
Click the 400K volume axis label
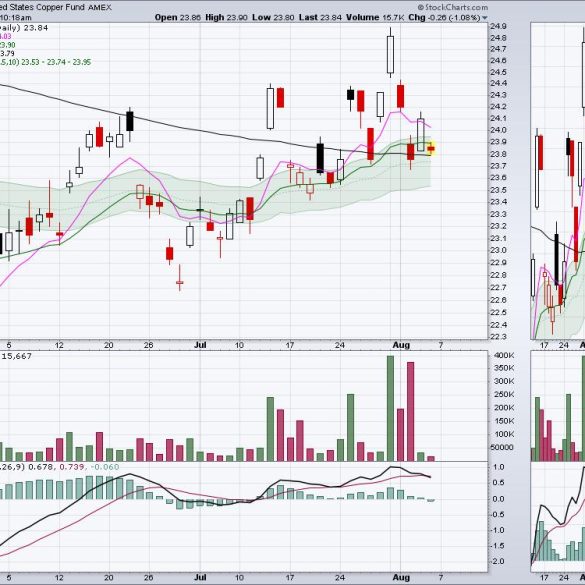(x=504, y=356)
